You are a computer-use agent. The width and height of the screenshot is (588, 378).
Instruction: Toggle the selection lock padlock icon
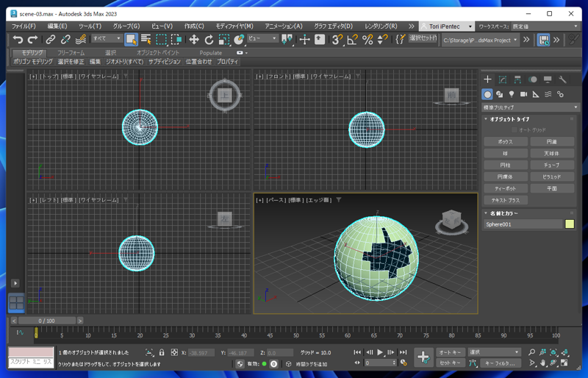point(162,352)
